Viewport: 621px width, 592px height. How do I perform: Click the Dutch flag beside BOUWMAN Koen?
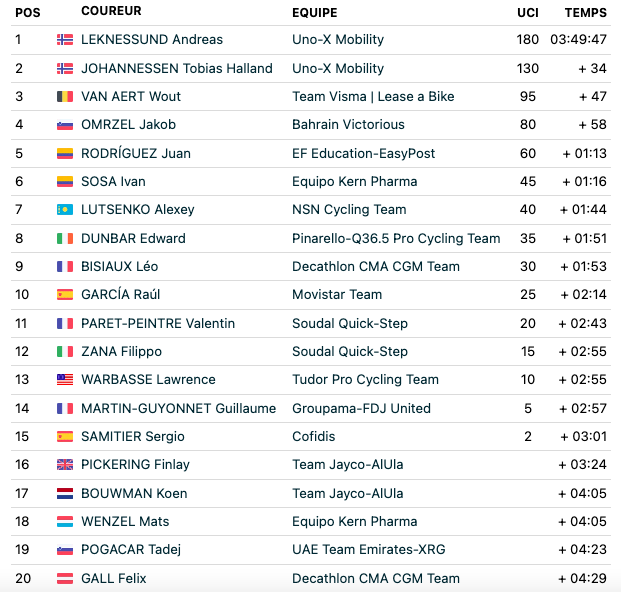pos(65,493)
